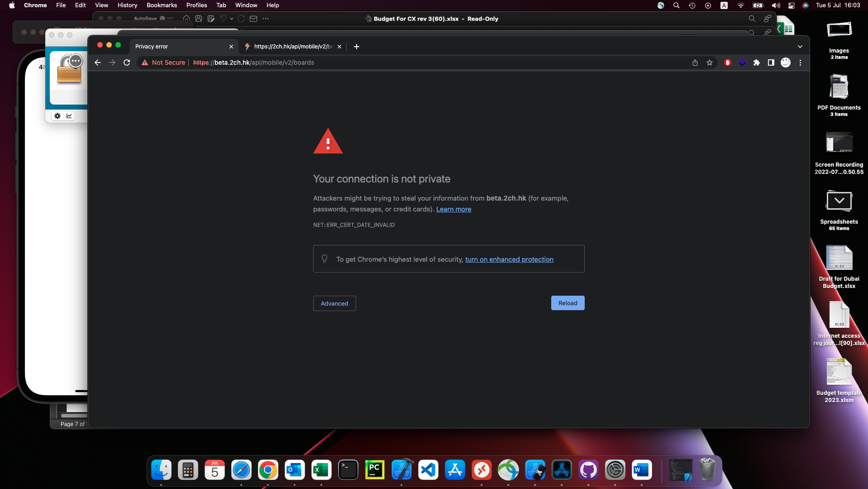The image size is (868, 489).
Task: Open PyCharm from the Dock
Action: tap(375, 470)
